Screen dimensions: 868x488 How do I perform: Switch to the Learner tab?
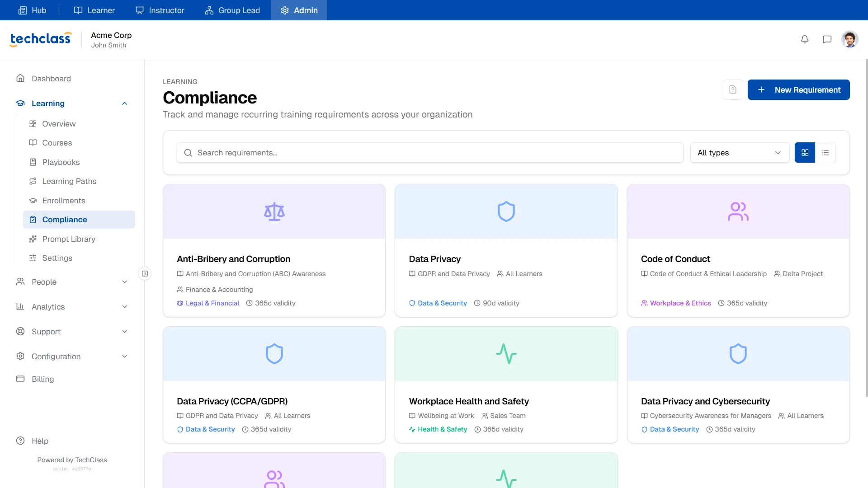click(x=94, y=10)
